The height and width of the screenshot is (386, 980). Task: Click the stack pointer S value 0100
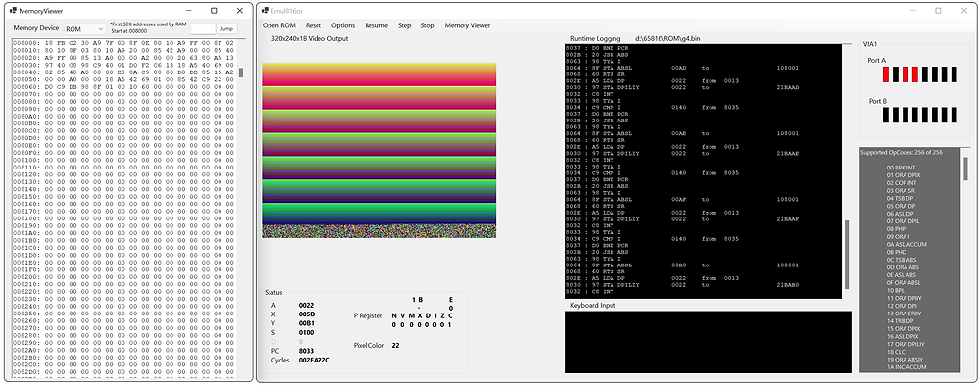click(306, 333)
